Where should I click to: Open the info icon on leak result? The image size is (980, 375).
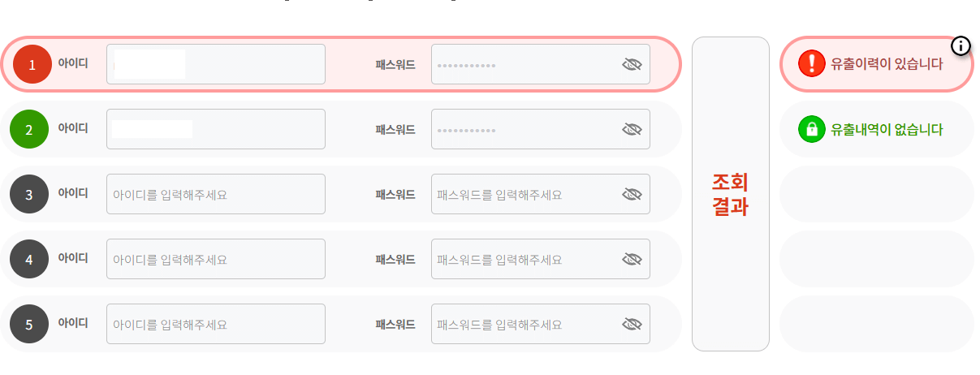(961, 45)
